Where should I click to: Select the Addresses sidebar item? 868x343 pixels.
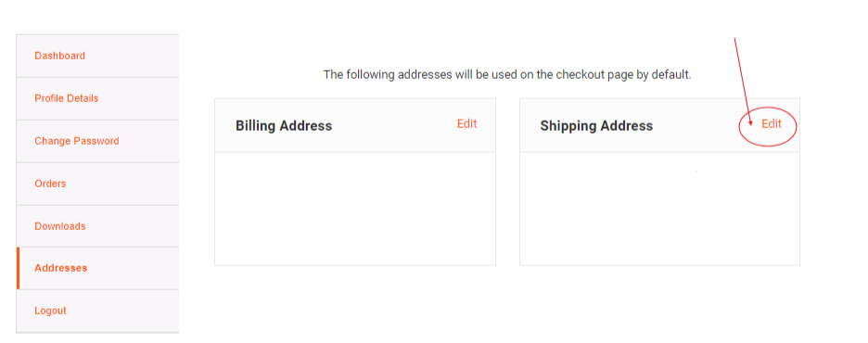click(97, 268)
